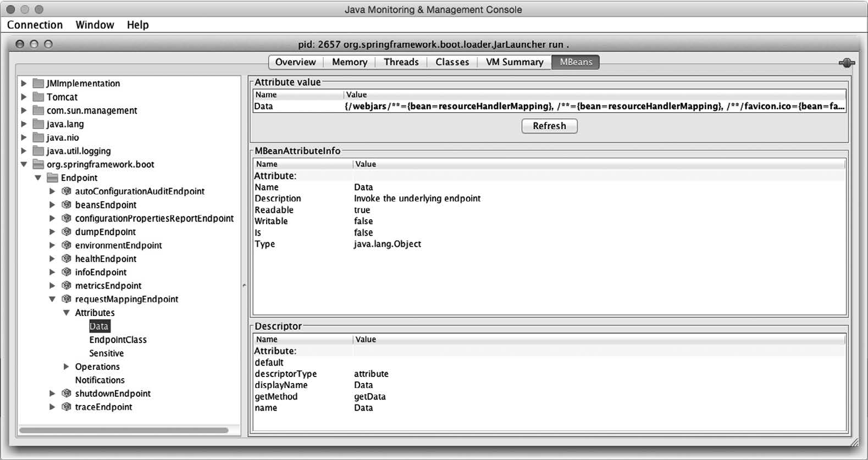
Task: Expand the JMImplementation tree node
Action: 24,84
